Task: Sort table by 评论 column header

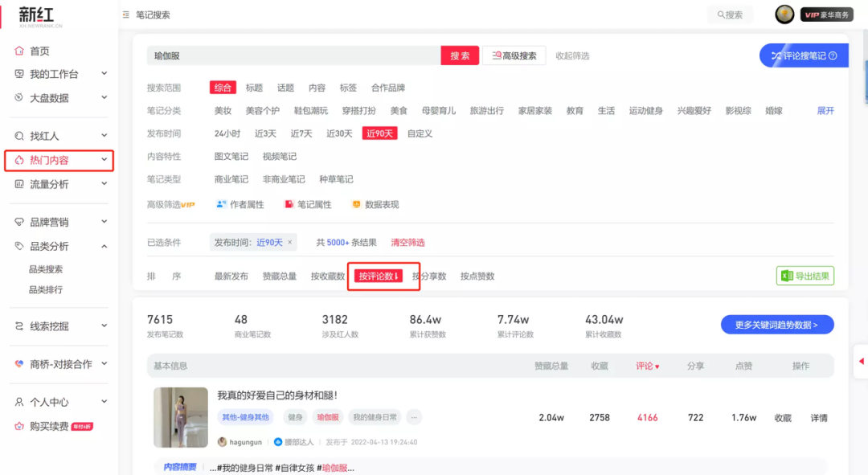Action: [x=647, y=366]
